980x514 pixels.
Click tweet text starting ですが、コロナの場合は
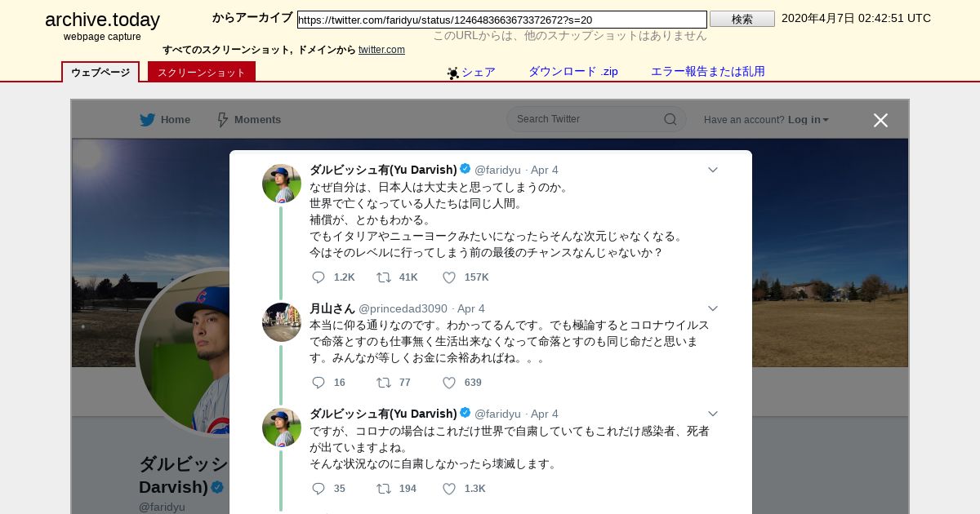point(510,447)
